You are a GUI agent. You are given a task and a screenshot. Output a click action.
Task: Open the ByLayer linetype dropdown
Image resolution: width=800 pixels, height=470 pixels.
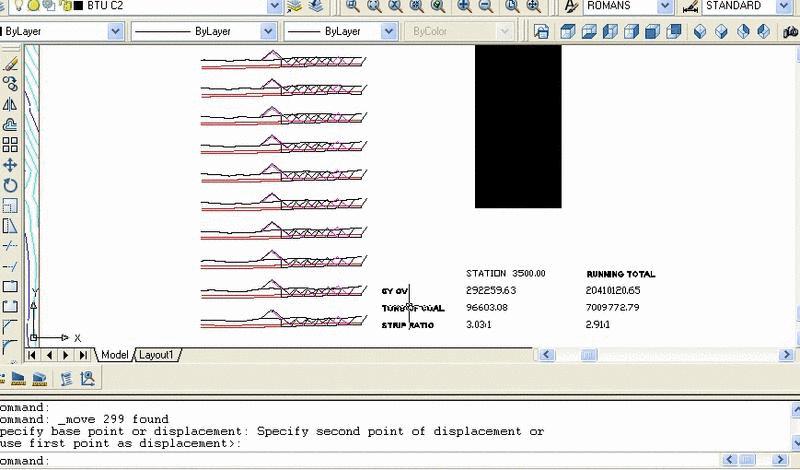click(268, 32)
